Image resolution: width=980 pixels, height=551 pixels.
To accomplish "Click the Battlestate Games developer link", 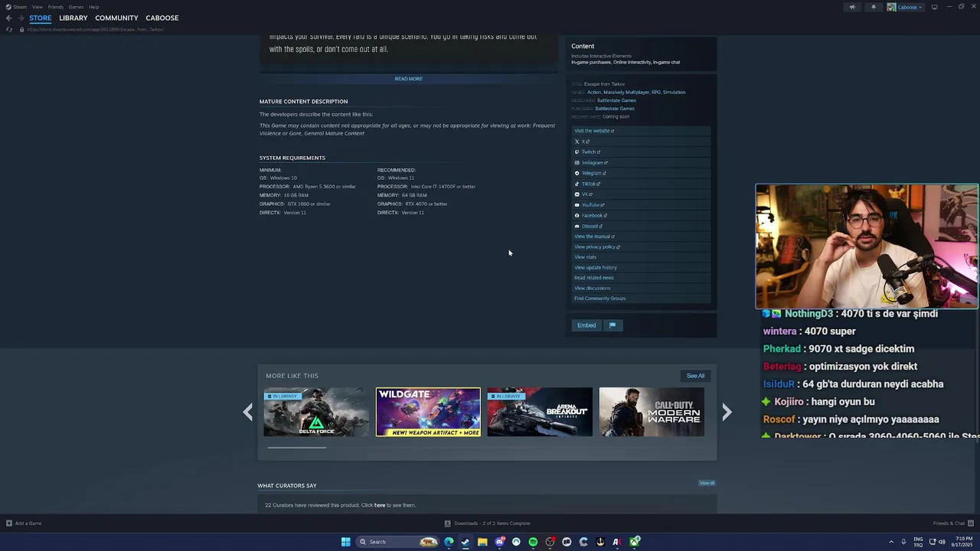I will tap(616, 100).
